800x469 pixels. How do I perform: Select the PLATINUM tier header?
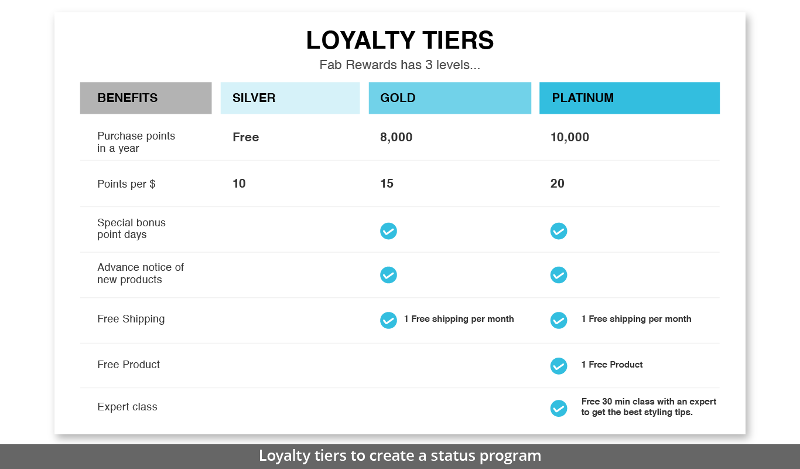630,98
